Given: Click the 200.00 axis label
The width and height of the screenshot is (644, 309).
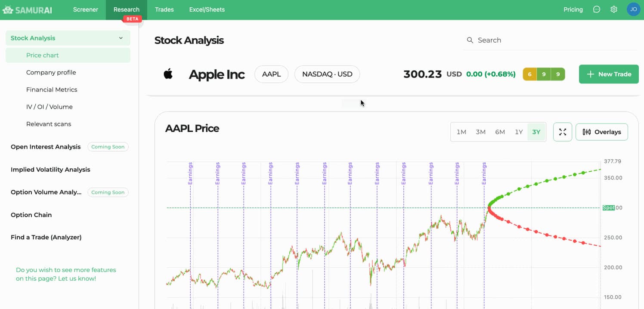Looking at the screenshot, I should click(613, 267).
